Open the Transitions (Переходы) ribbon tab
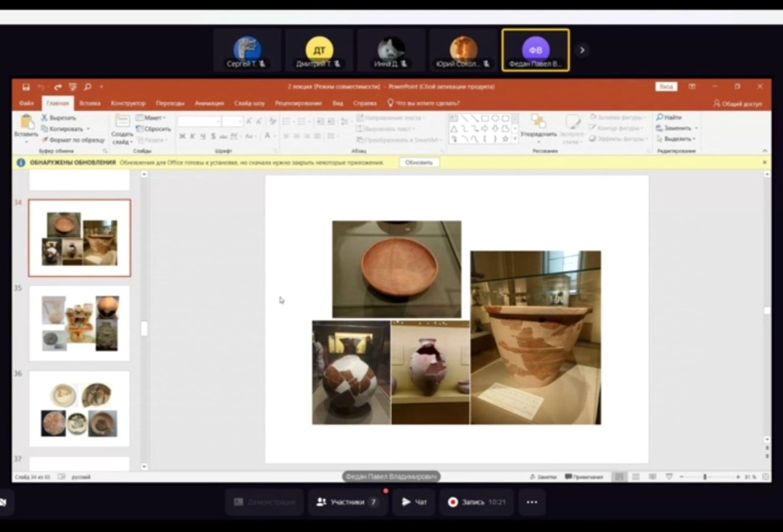Viewport: 783px width, 532px height. [x=170, y=104]
